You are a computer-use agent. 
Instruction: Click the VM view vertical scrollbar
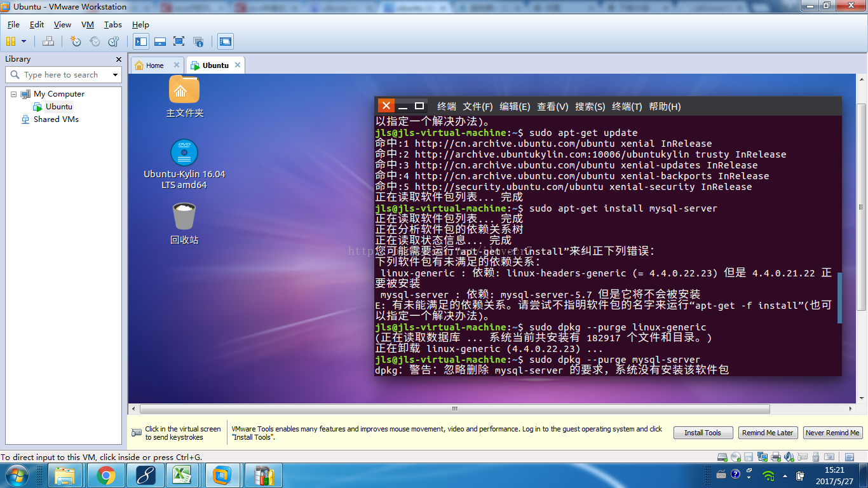click(862, 238)
